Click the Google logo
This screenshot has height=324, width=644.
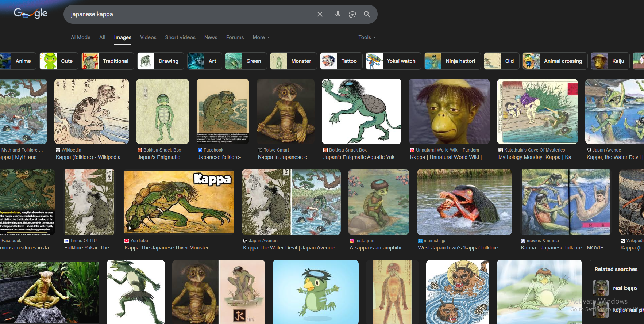tap(31, 14)
